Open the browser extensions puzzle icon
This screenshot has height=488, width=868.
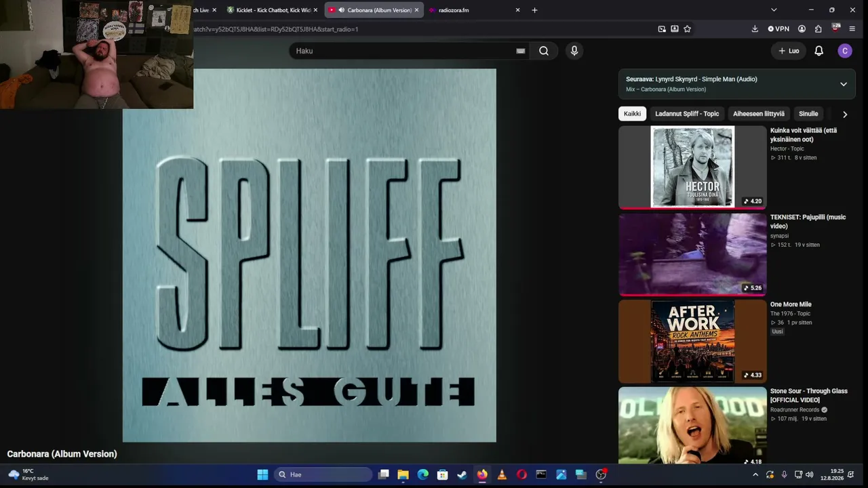tap(818, 29)
